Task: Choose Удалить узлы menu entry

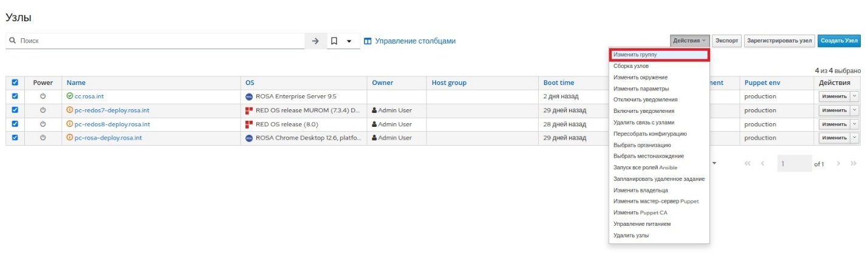Action: 631,235
